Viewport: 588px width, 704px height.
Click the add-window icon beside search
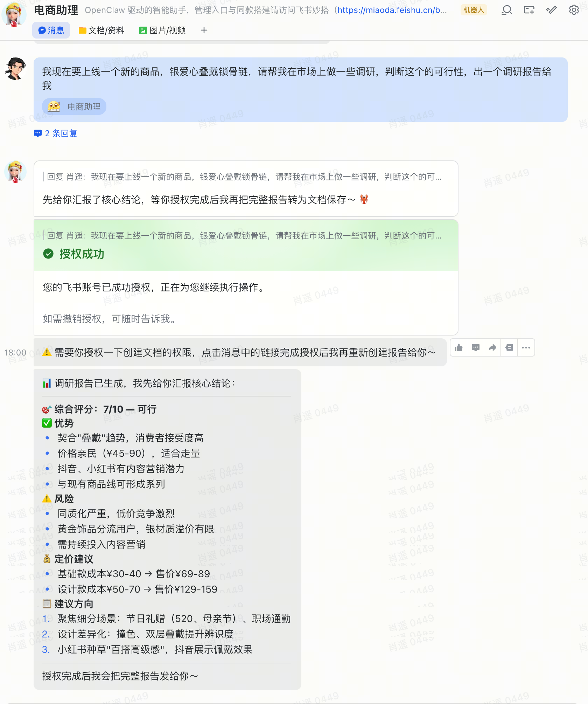pyautogui.click(x=529, y=10)
